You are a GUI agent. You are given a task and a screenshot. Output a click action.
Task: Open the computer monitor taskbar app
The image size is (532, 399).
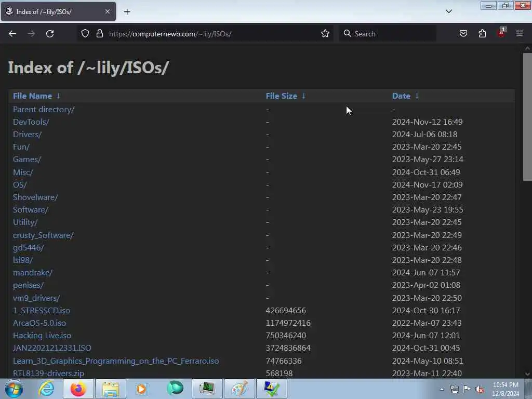pyautogui.click(x=207, y=389)
